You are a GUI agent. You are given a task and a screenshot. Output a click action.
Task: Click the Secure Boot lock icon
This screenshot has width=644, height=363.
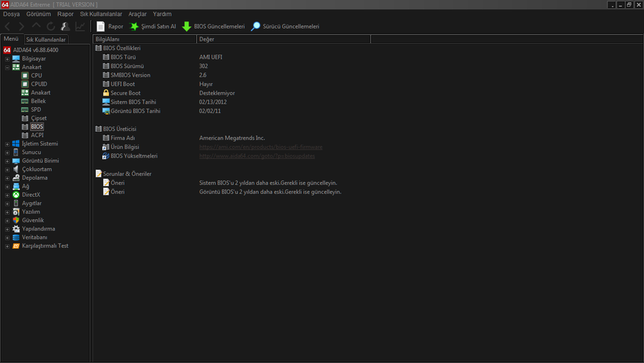tap(106, 93)
